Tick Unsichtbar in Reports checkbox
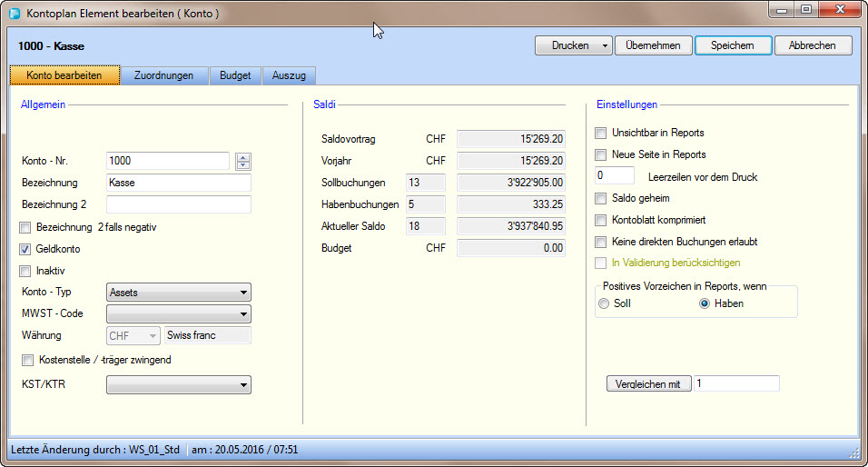The image size is (868, 467). 600,133
